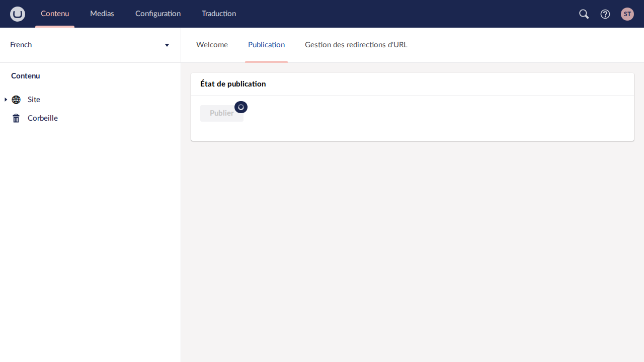Click the globe icon next to Site
The image size is (644, 362).
pyautogui.click(x=16, y=100)
